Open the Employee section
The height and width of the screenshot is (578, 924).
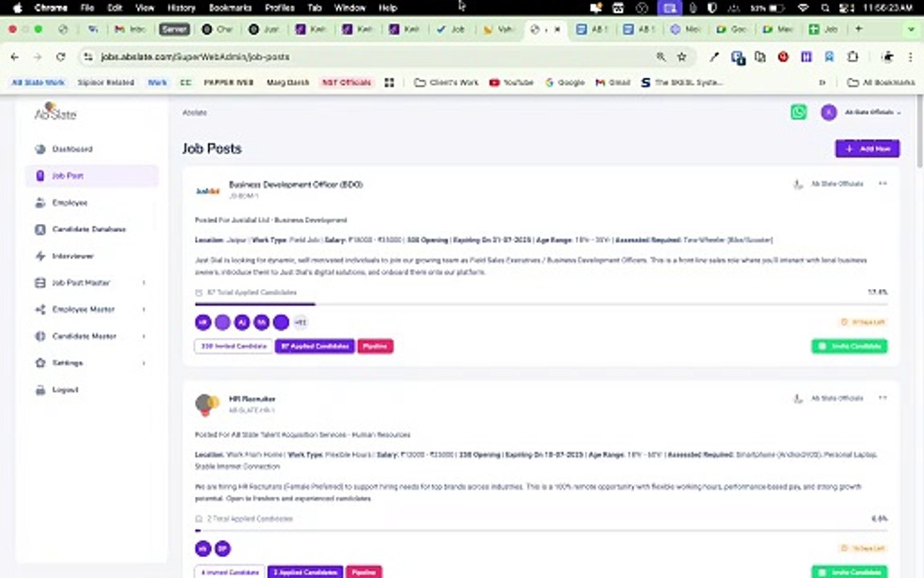(70, 203)
